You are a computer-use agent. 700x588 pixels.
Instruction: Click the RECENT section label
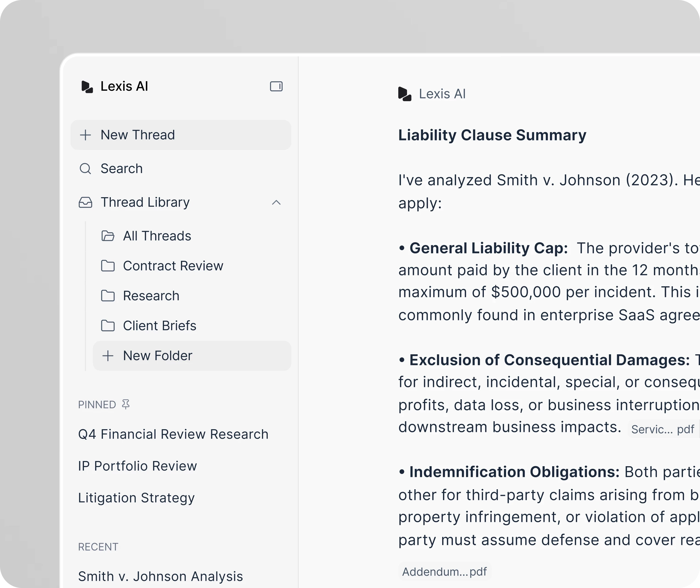point(98,547)
